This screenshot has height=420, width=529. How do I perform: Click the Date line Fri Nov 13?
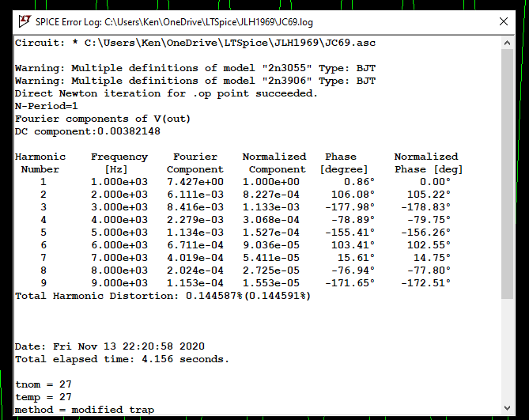(x=110, y=346)
